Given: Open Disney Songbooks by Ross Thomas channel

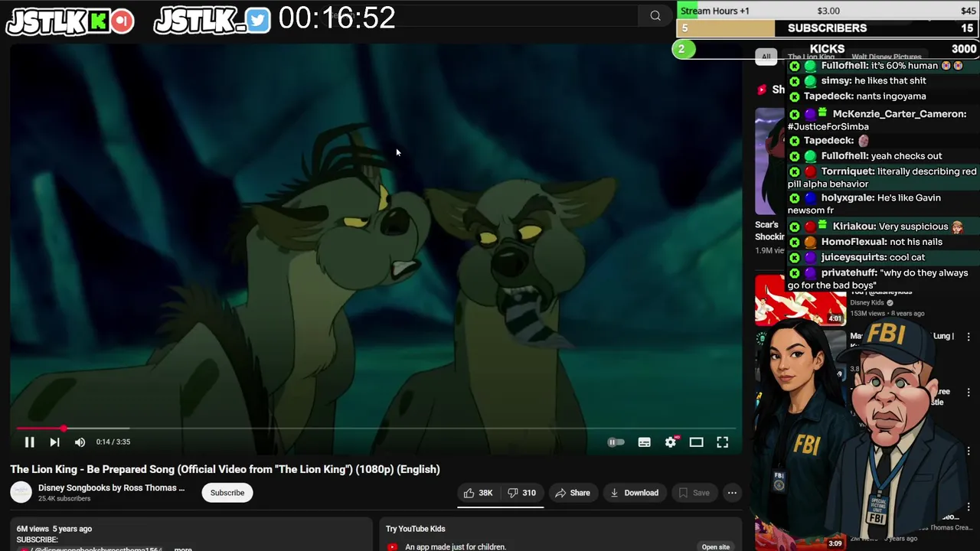Looking at the screenshot, I should 112,487.
